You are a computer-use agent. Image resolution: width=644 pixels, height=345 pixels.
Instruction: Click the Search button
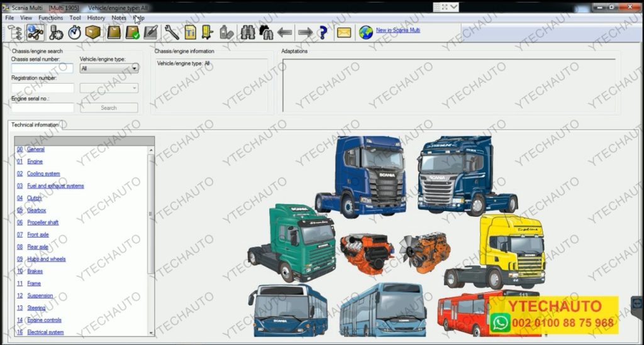(x=109, y=107)
